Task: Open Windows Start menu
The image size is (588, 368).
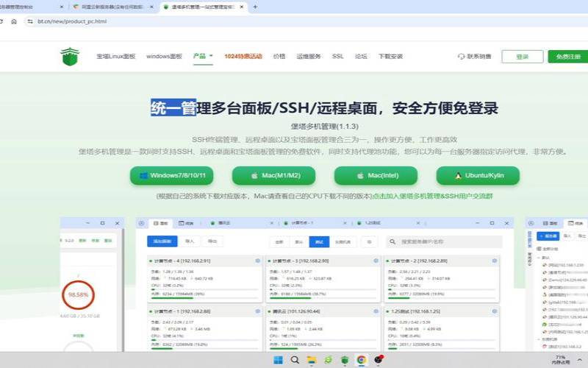Action: [x=279, y=360]
